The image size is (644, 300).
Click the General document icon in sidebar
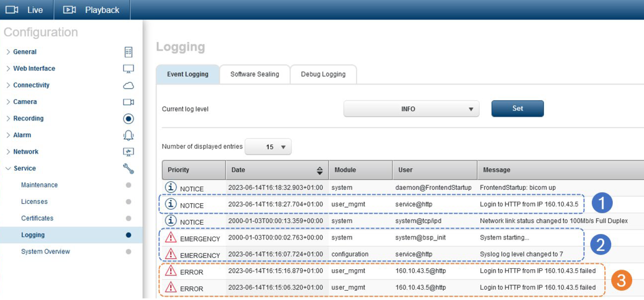point(128,52)
